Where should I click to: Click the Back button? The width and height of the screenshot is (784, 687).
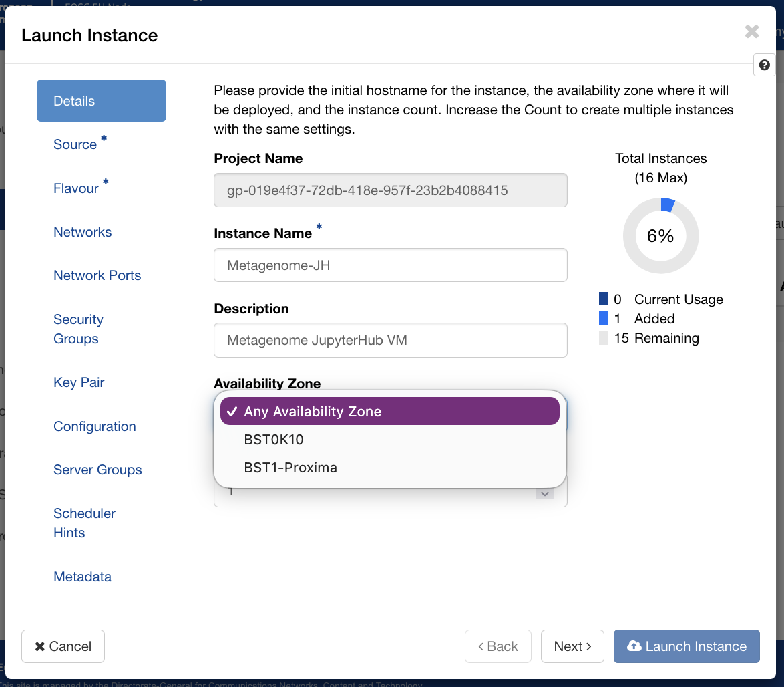pyautogui.click(x=498, y=646)
